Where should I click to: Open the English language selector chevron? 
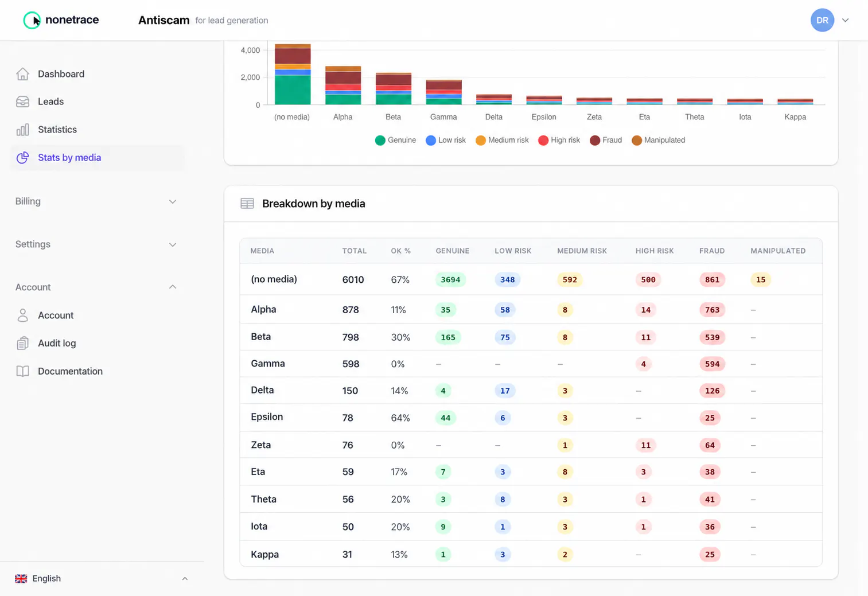tap(185, 579)
